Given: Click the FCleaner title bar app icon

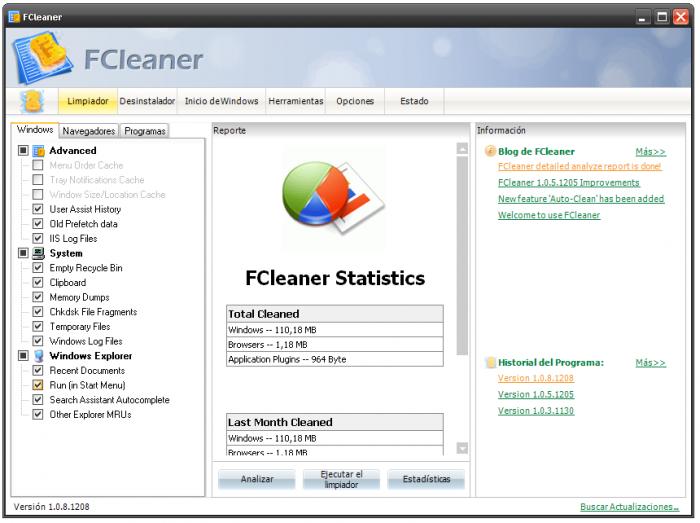Looking at the screenshot, I should coord(14,17).
